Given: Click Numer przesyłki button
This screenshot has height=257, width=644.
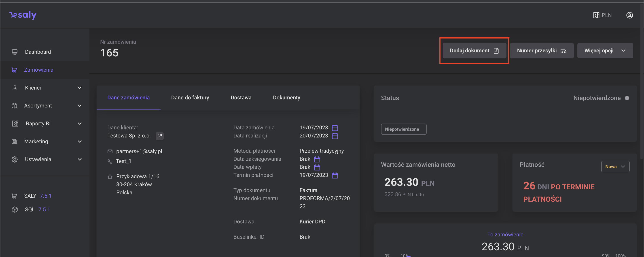Looking at the screenshot, I should point(542,51).
